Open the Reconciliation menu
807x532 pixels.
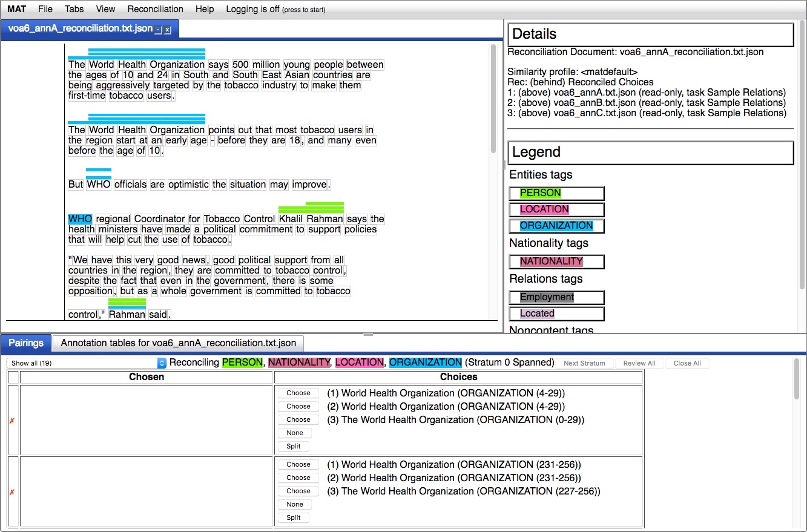156,9
